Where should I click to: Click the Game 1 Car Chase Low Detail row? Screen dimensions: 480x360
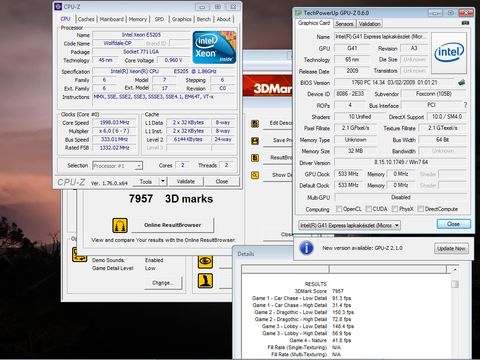pos(301,298)
